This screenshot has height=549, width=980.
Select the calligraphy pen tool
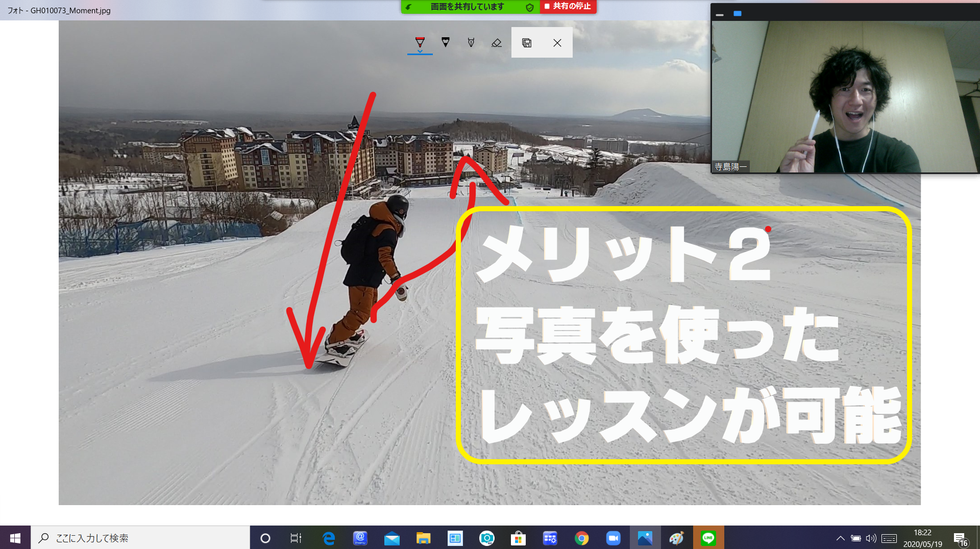click(x=471, y=43)
